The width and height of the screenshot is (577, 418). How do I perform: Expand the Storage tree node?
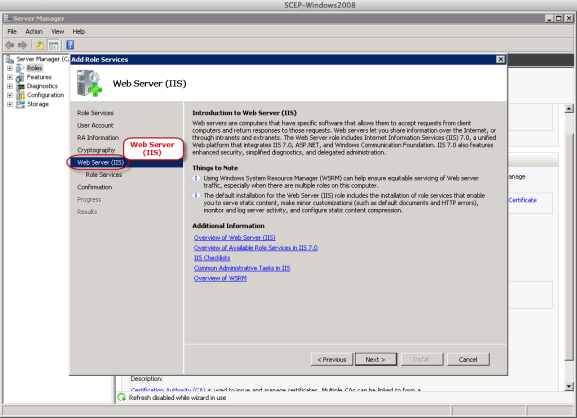coord(10,104)
